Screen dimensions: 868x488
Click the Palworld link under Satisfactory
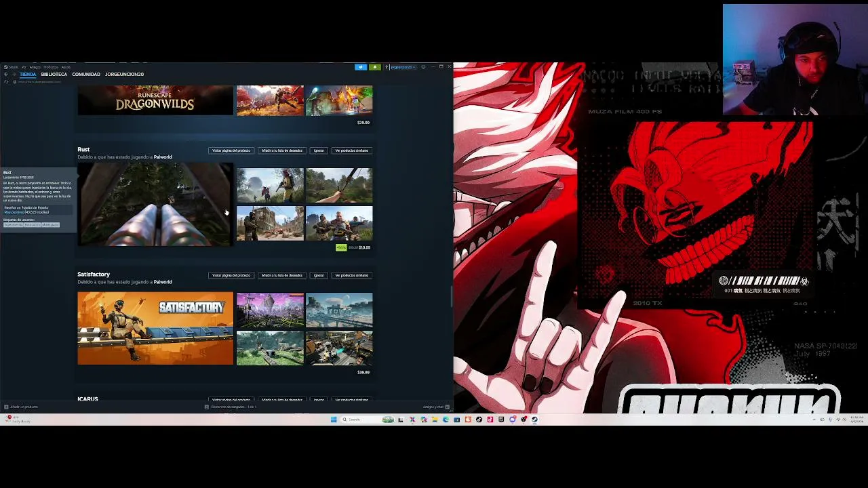coord(163,282)
